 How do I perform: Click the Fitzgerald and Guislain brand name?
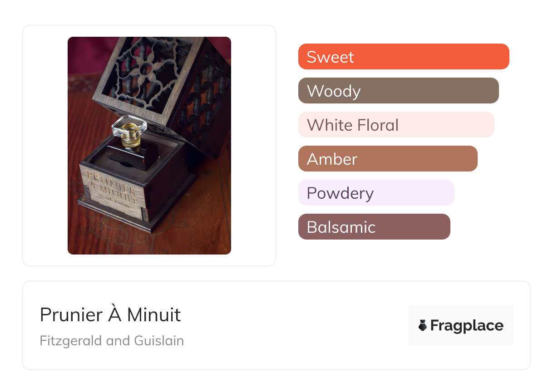pyautogui.click(x=112, y=341)
